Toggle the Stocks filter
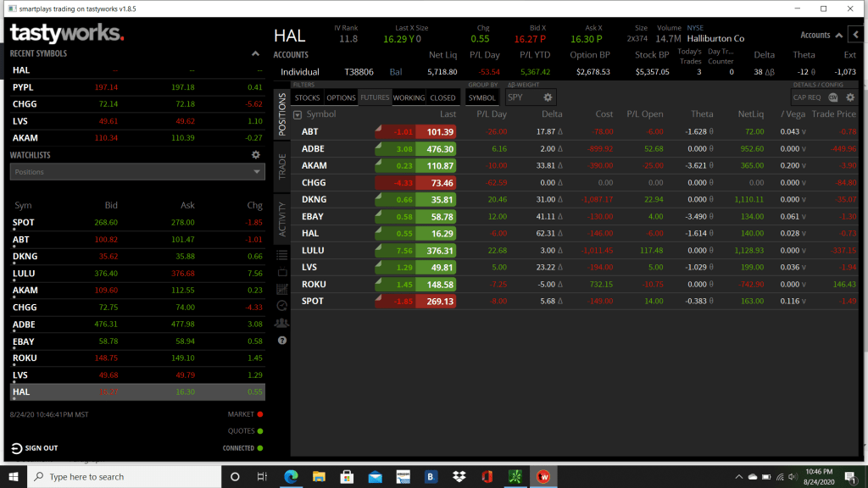This screenshot has height=488, width=868. pos(307,97)
